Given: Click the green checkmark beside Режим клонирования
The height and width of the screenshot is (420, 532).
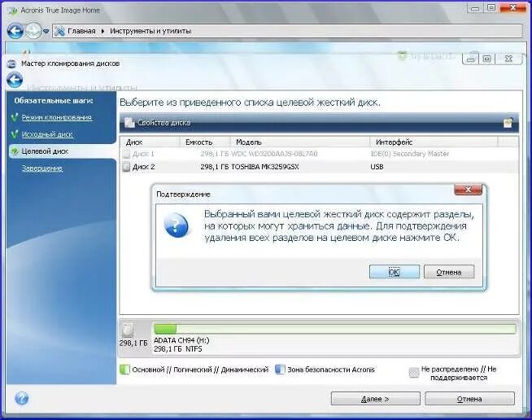Looking at the screenshot, I should pyautogui.click(x=15, y=117).
